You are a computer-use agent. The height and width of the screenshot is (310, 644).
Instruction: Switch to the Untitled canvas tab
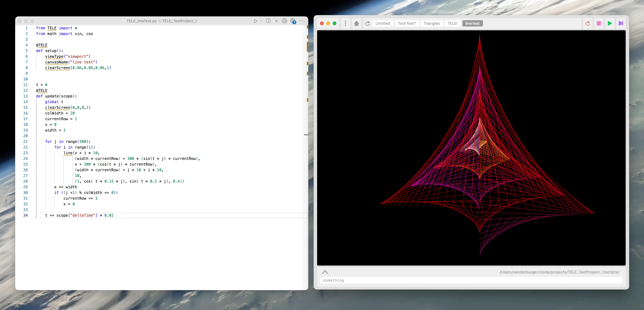point(382,23)
